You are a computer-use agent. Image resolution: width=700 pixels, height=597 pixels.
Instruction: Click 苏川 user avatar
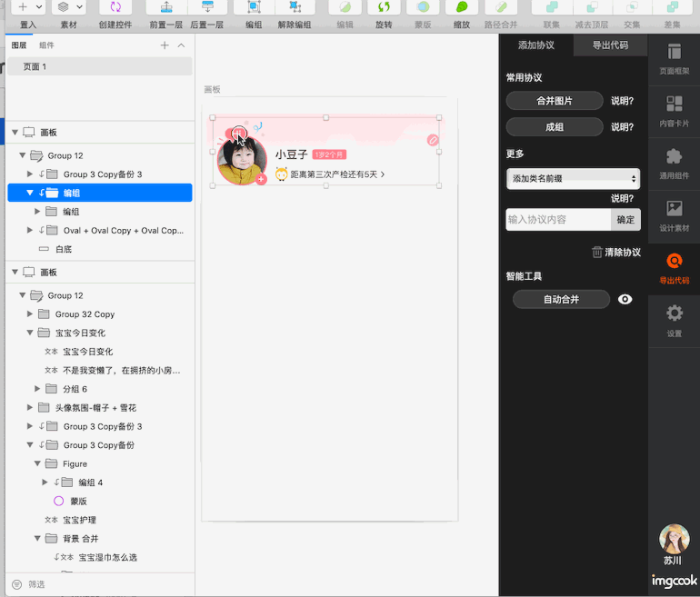pos(675,539)
